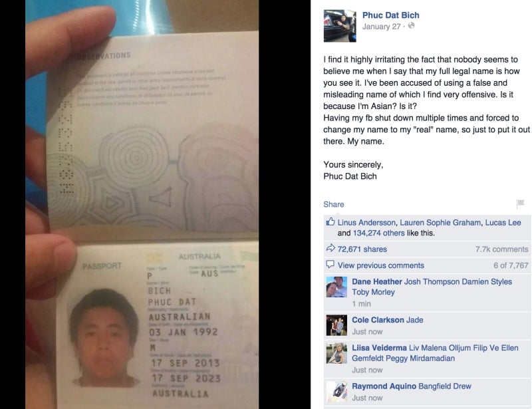Open Liisa Veiderma's avatar thumbnail
532x409 pixels.
click(x=336, y=353)
